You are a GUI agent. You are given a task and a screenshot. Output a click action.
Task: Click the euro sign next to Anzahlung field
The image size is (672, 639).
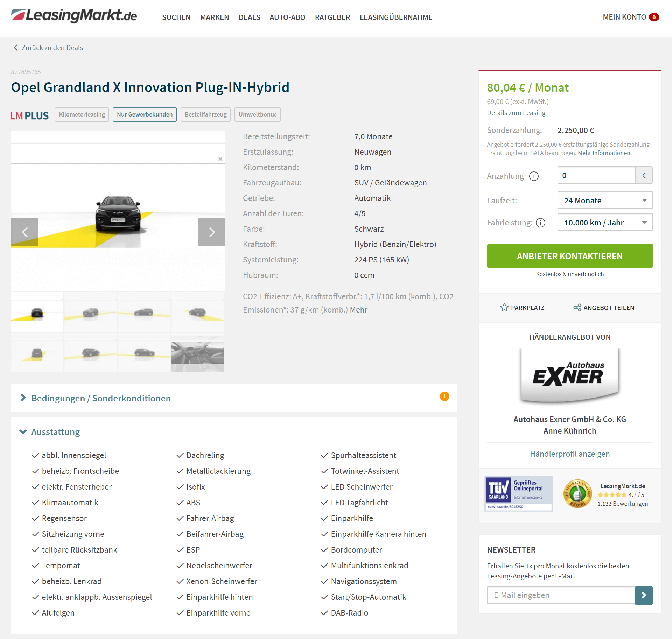pyautogui.click(x=644, y=175)
